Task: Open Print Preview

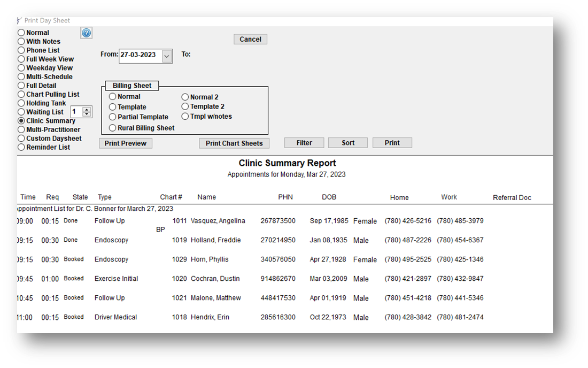Action: tap(126, 143)
